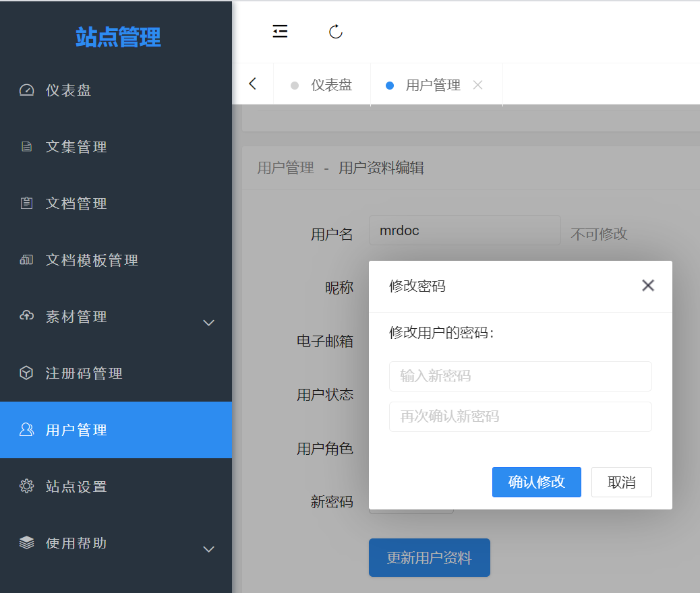This screenshot has width=700, height=593.
Task: Toggle sidebar with the collapse menu icon
Action: point(280,32)
